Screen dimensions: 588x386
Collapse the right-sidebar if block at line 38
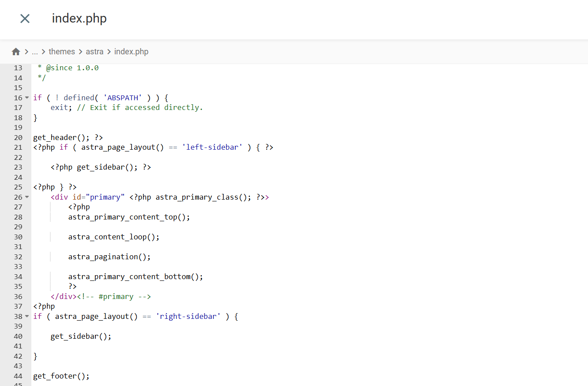tap(27, 316)
